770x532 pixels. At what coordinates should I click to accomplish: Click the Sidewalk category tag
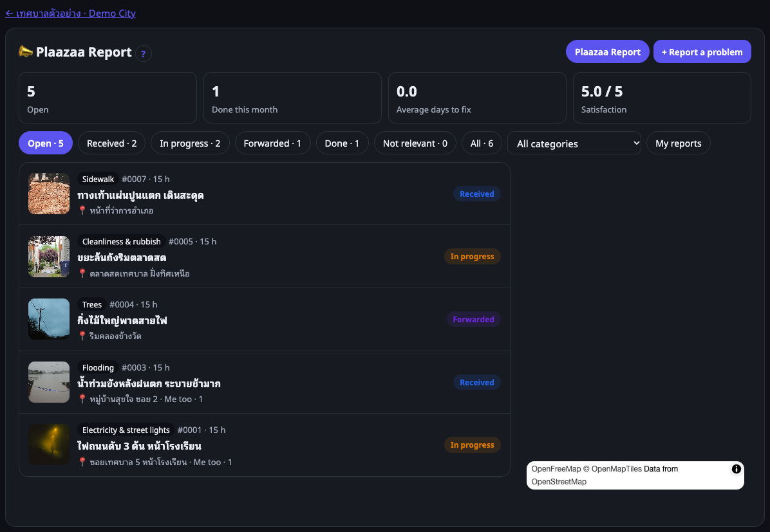tap(99, 179)
